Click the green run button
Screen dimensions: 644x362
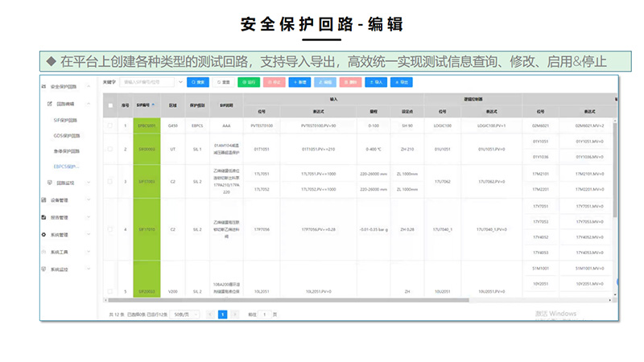click(x=249, y=82)
